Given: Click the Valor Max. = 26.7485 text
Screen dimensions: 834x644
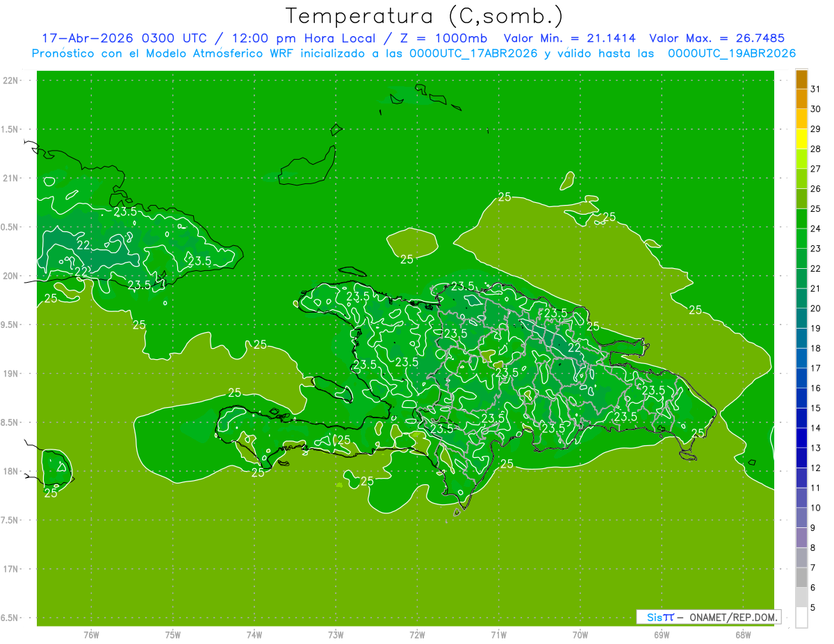Looking at the screenshot, I should (x=717, y=38).
